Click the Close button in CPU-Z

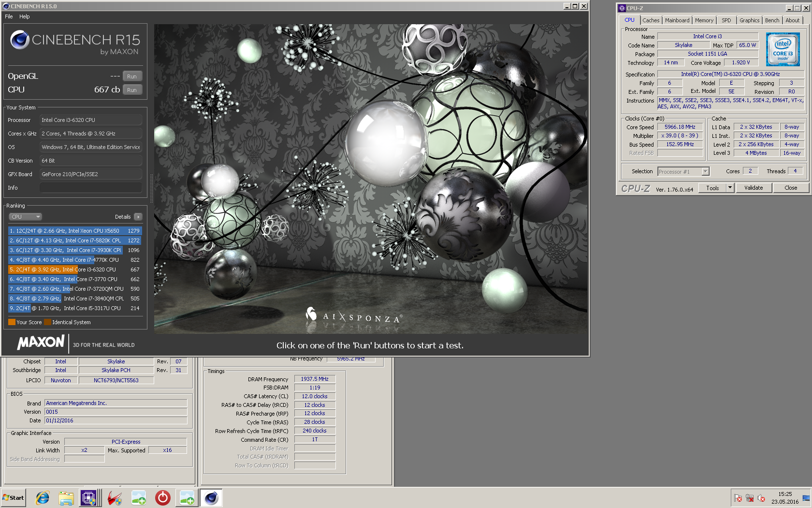tap(791, 188)
